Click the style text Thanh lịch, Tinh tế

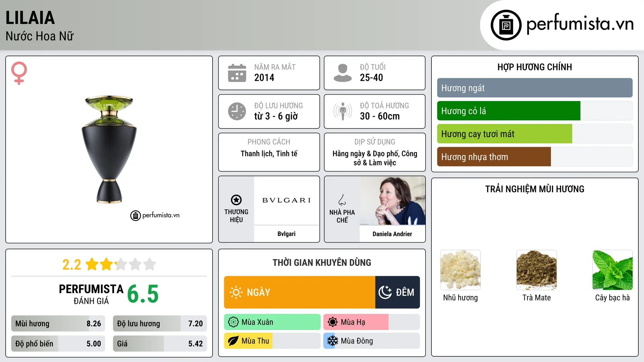269,154
